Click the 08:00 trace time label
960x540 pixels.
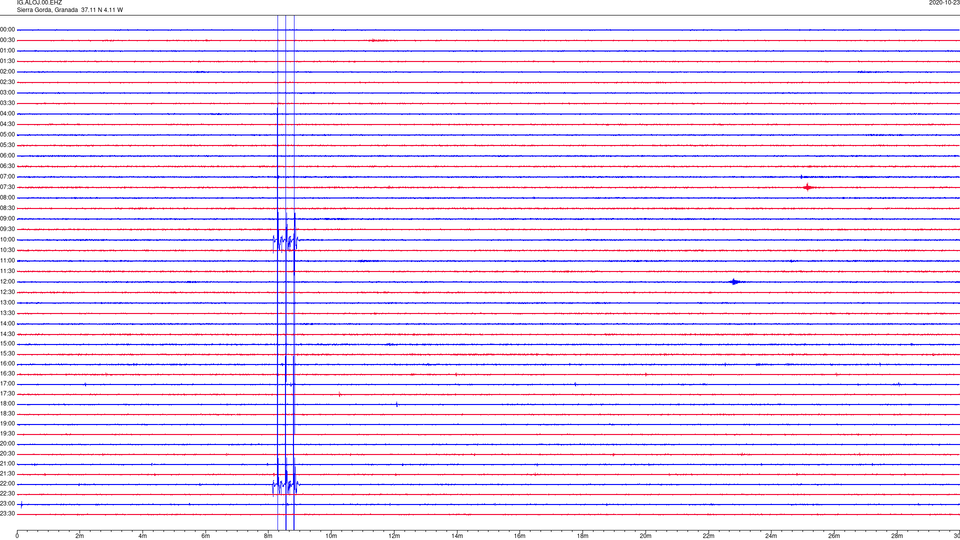tap(7, 198)
